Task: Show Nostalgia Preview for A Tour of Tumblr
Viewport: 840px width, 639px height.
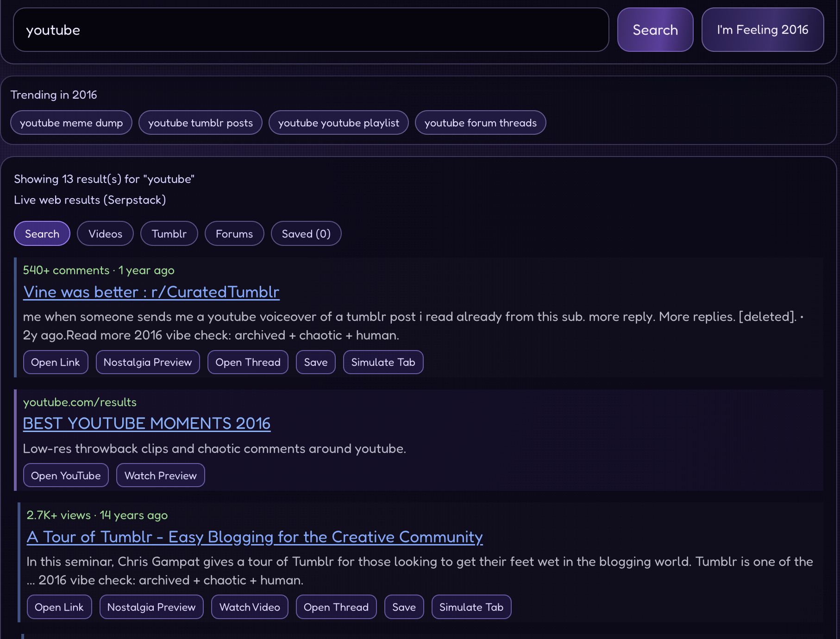Action: (x=151, y=607)
